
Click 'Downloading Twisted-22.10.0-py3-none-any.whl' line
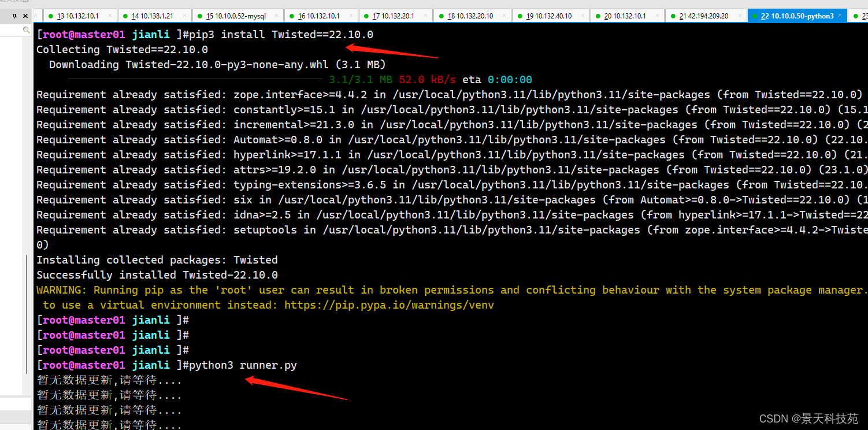(x=217, y=65)
